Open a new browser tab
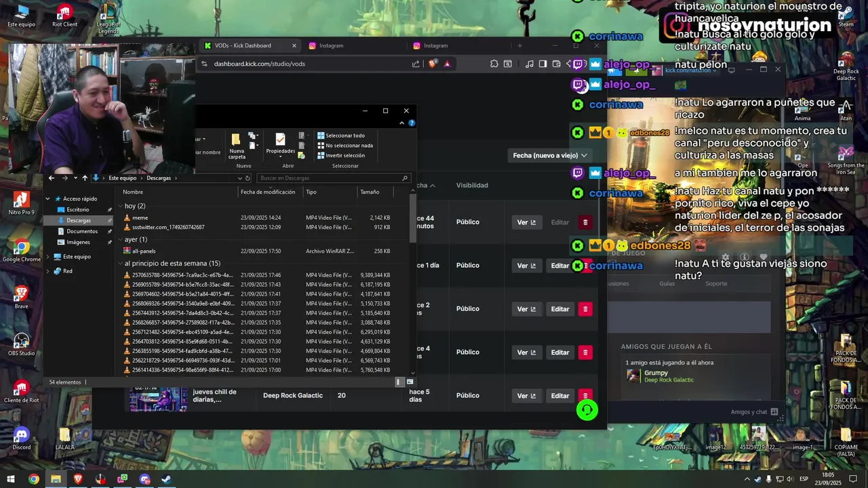The height and width of the screenshot is (488, 868). coord(520,45)
